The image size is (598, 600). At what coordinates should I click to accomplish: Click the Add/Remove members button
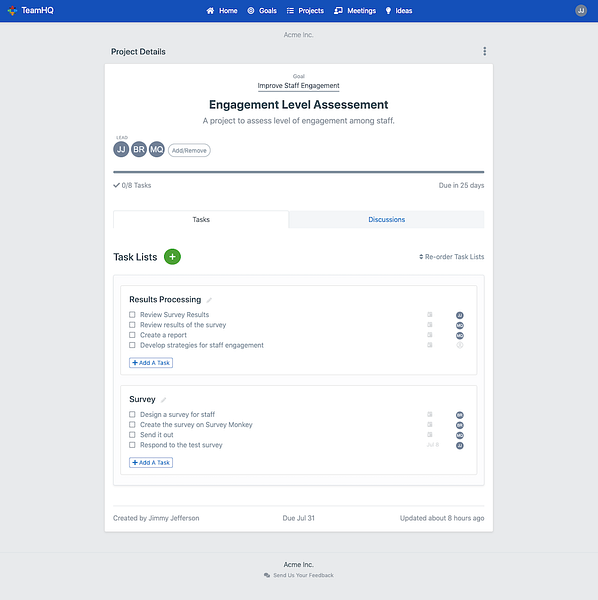189,150
